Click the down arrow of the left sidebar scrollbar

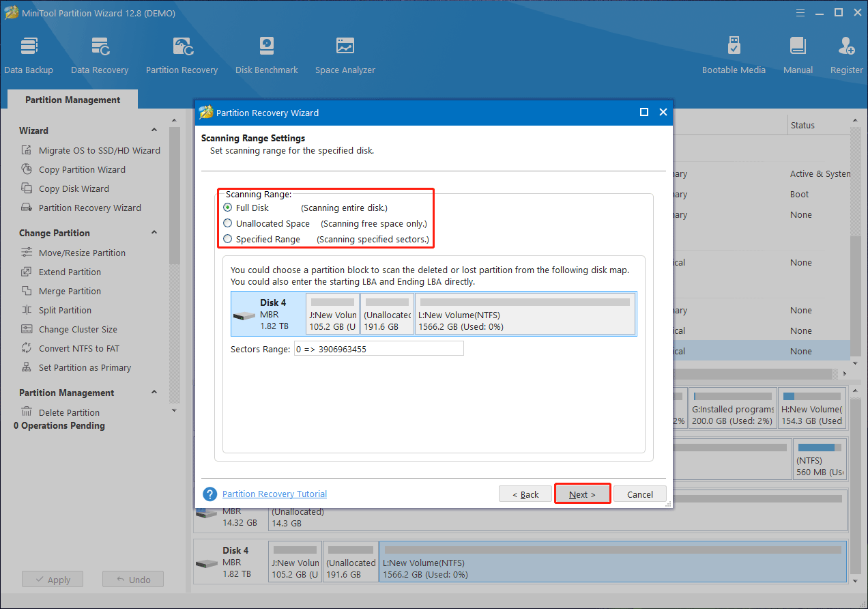pos(174,410)
